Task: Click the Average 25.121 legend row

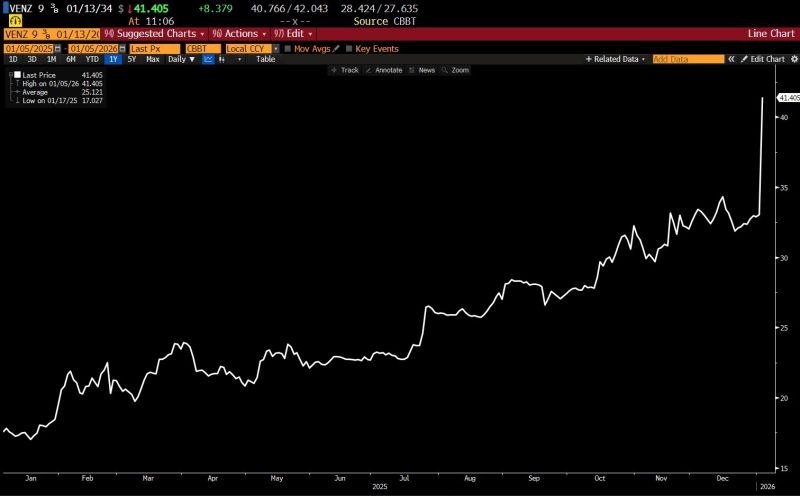Action: tap(59, 92)
